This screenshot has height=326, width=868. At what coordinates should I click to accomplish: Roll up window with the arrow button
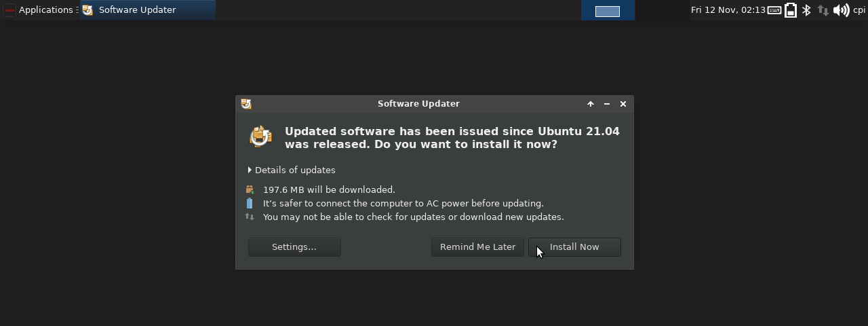591,104
